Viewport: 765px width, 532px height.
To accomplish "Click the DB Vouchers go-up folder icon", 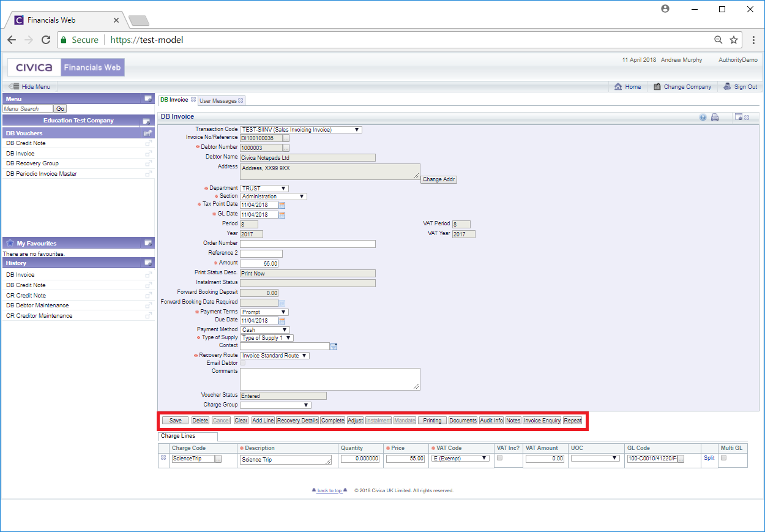I will (147, 133).
